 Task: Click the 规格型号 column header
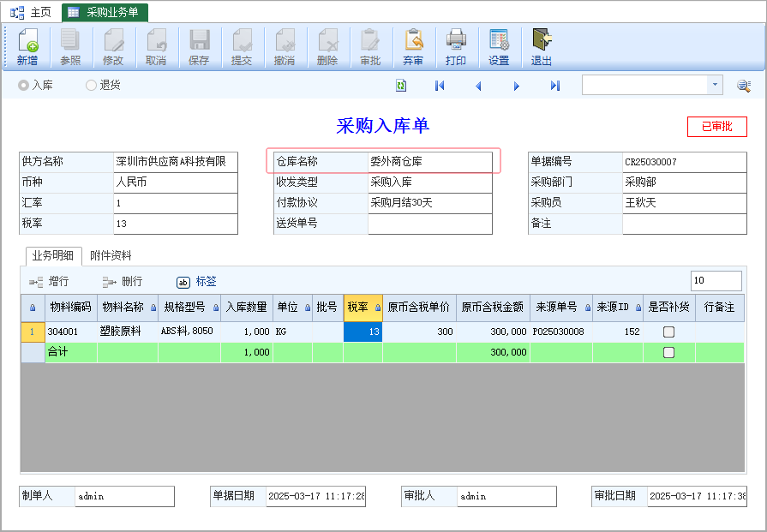(x=189, y=307)
